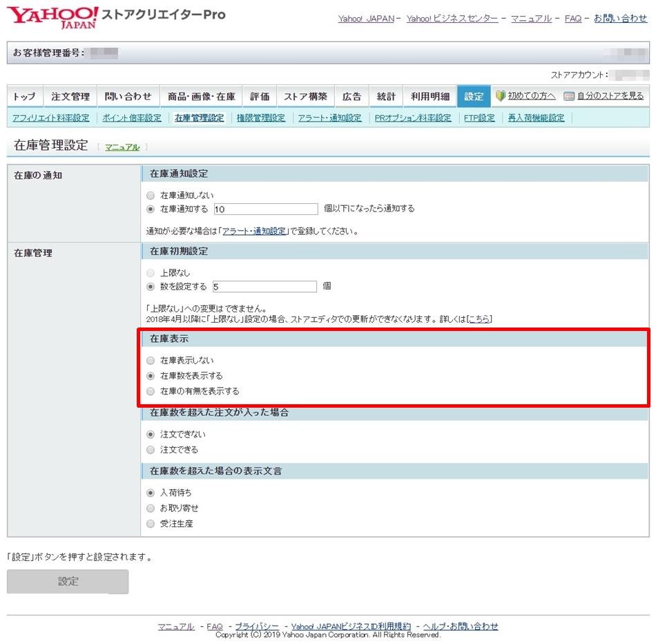Image resolution: width=656 pixels, height=644 pixels.
Task: Open お問い合わせ header link
Action: (621, 19)
